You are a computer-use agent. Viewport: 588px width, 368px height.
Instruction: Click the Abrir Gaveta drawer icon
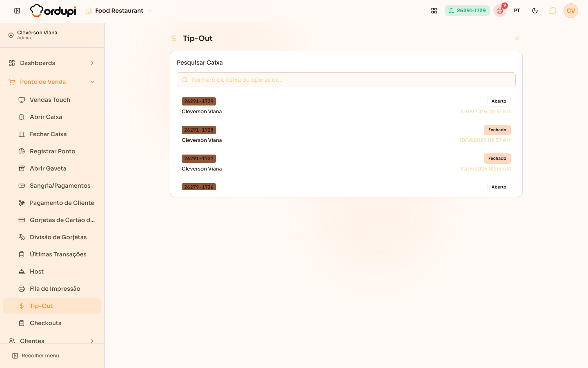(22, 168)
